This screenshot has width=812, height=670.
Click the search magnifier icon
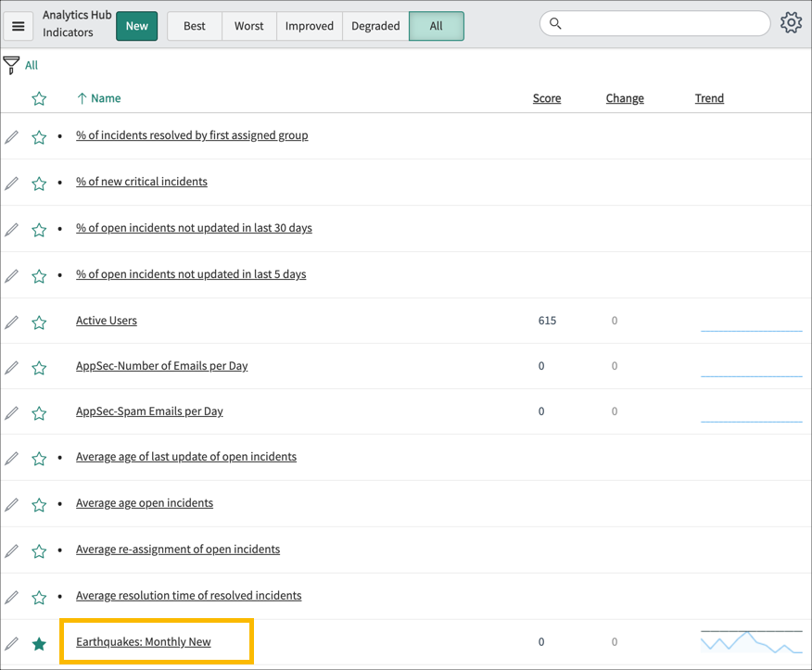(554, 22)
